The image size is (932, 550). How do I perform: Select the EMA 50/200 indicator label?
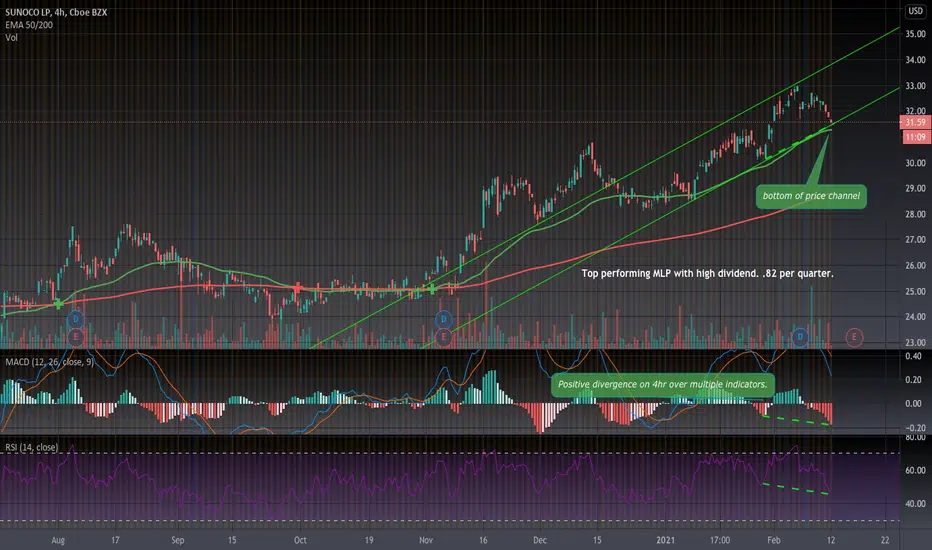pyautogui.click(x=29, y=25)
